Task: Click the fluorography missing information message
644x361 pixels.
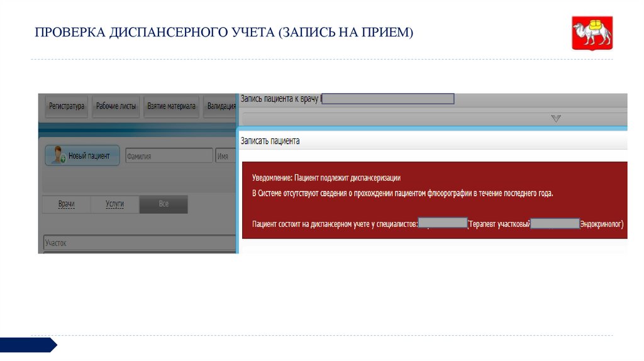Action: click(x=402, y=193)
